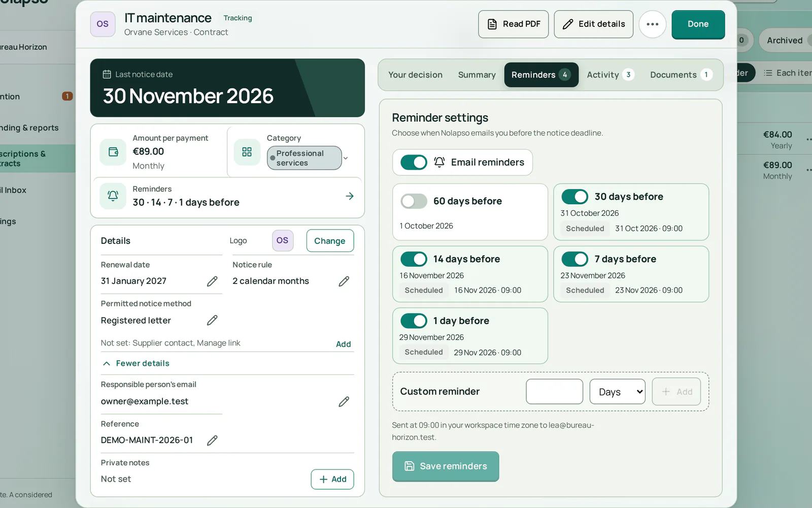Click the Registered letter value

[x=136, y=321]
